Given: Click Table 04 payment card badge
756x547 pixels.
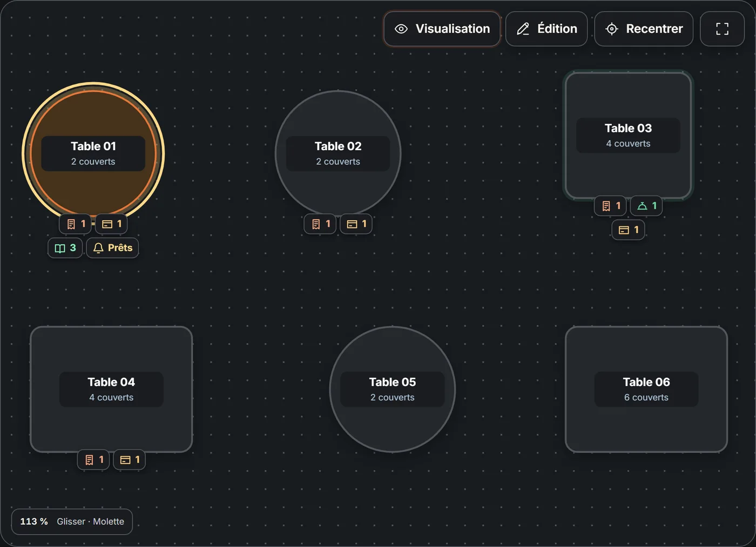Looking at the screenshot, I should (130, 460).
